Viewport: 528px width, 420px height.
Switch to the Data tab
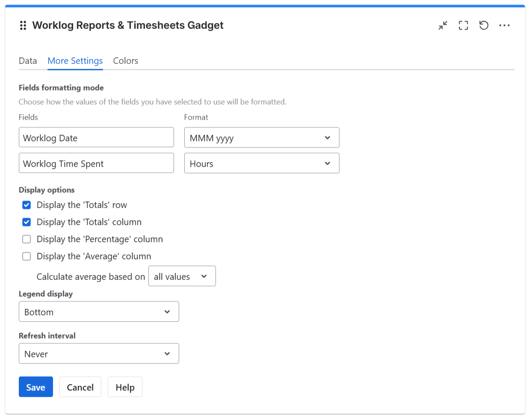click(28, 61)
